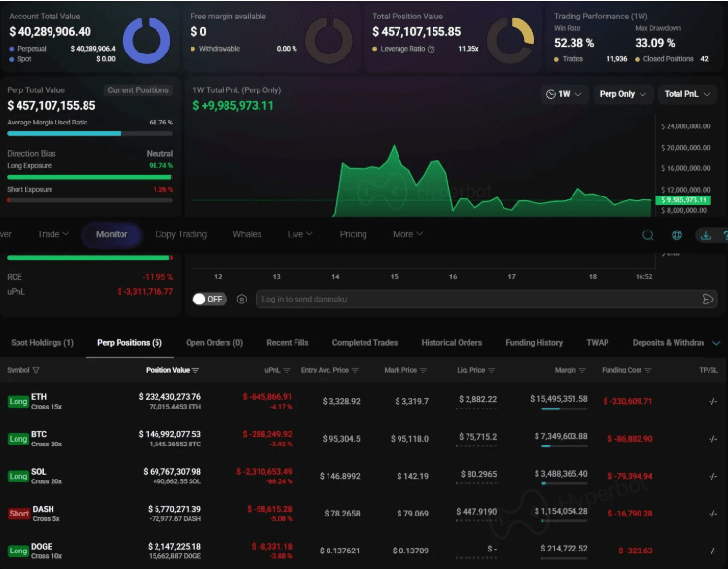The width and height of the screenshot is (728, 569).
Task: Open the Pricing page
Action: coord(354,234)
